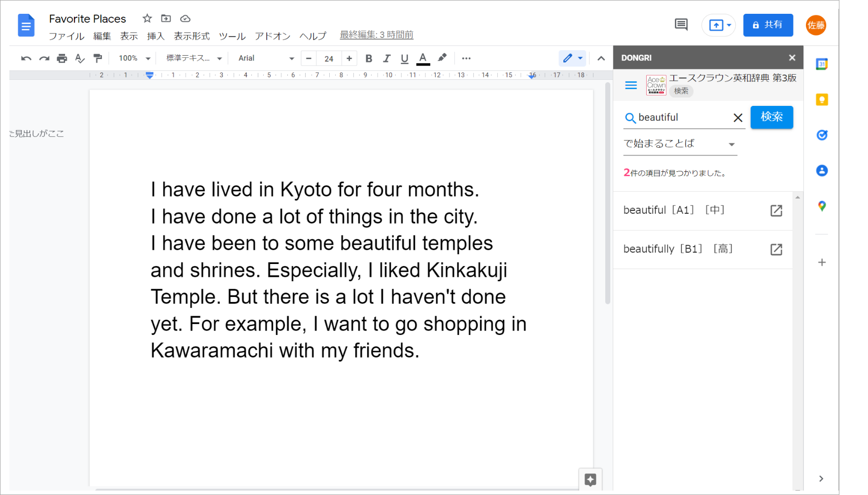Clear the beautiful search text

point(738,118)
